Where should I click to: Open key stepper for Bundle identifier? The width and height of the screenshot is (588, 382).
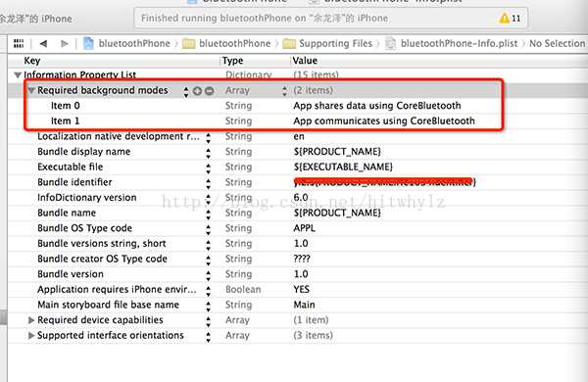pos(208,183)
